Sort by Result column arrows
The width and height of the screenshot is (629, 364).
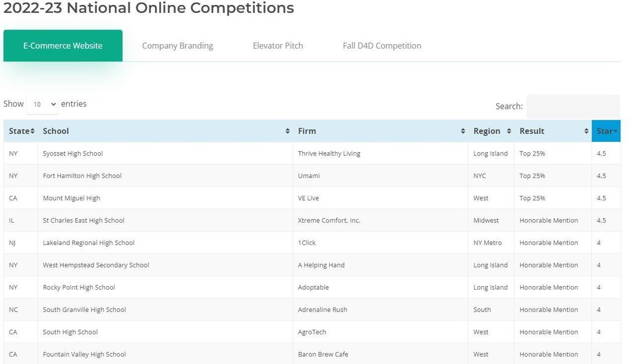(586, 131)
